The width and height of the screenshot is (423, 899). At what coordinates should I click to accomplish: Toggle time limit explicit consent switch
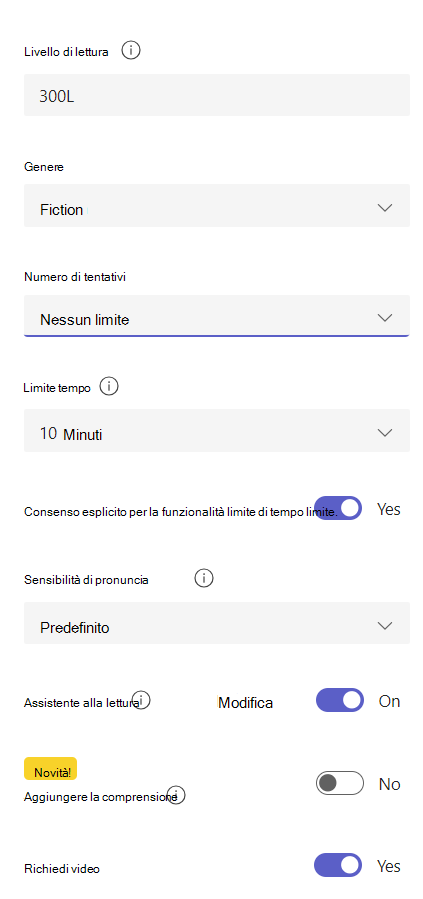(x=338, y=508)
